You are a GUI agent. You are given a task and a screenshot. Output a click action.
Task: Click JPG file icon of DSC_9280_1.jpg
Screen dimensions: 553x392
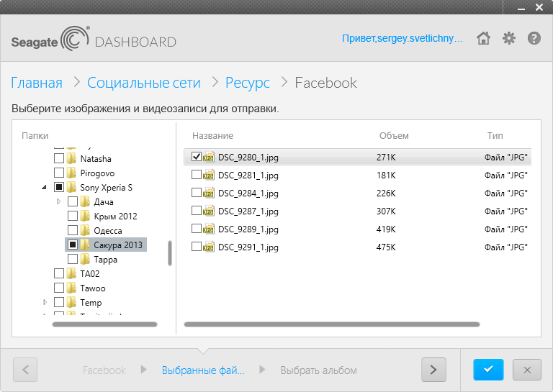tap(208, 157)
